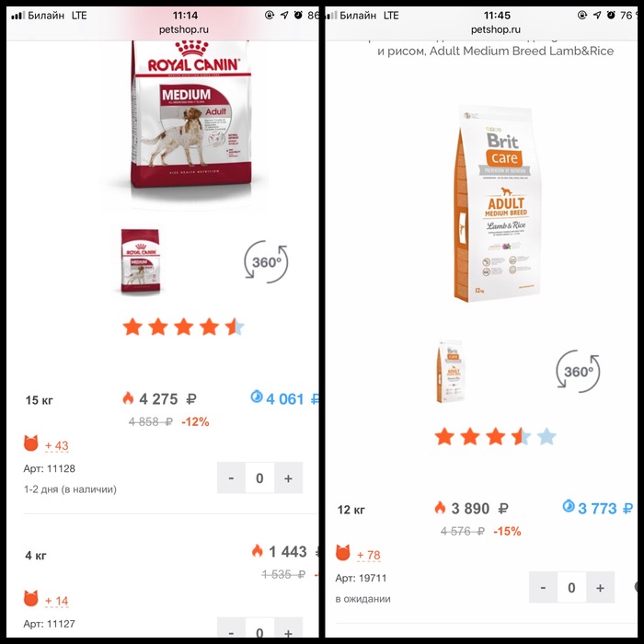
Task: Select quantity field for Brit Care 12 кг
Action: (571, 587)
